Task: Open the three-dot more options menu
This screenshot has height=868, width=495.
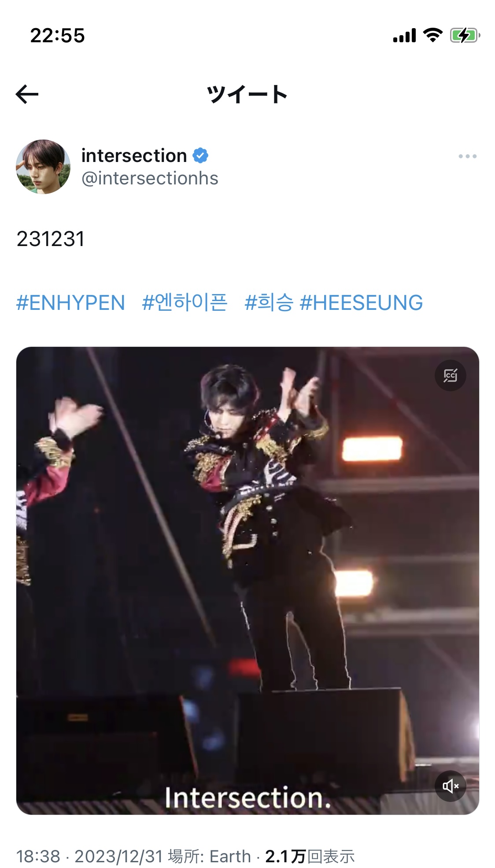Action: (x=467, y=156)
